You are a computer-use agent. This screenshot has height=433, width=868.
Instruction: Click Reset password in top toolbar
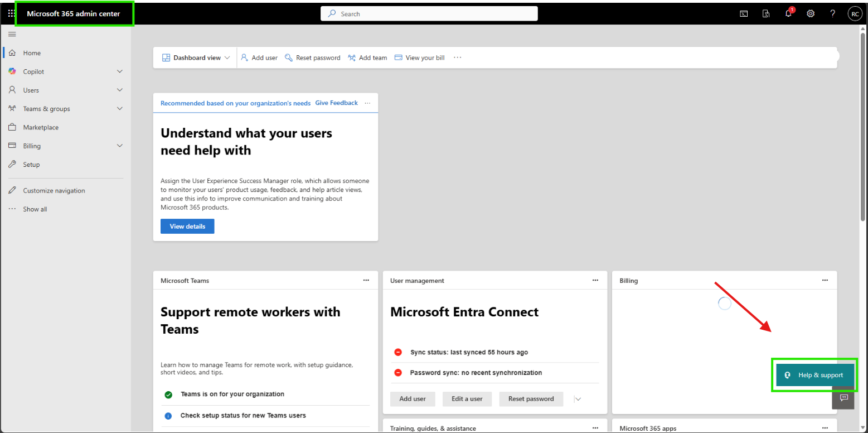pos(312,57)
